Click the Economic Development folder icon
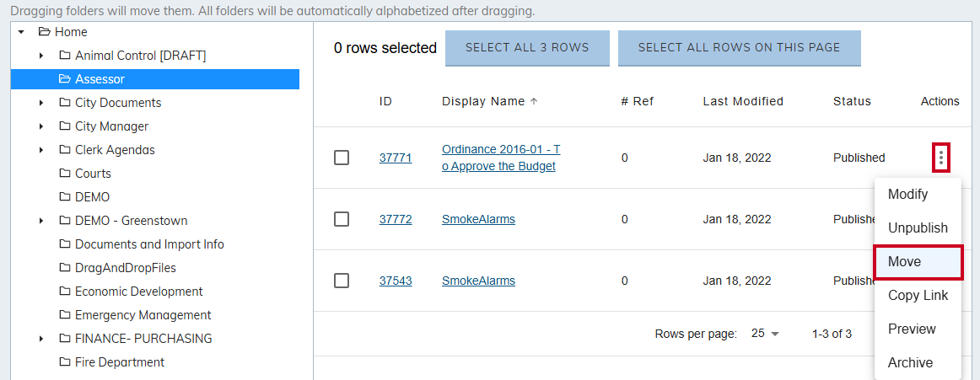Viewport: 980px width, 380px height. click(x=65, y=292)
